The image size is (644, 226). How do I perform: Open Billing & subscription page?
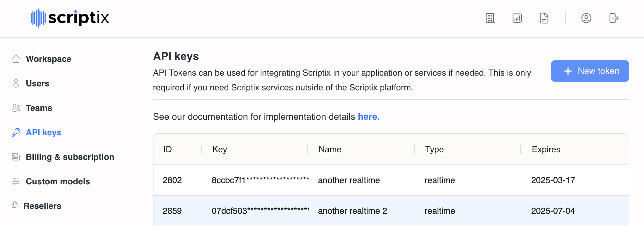click(70, 157)
